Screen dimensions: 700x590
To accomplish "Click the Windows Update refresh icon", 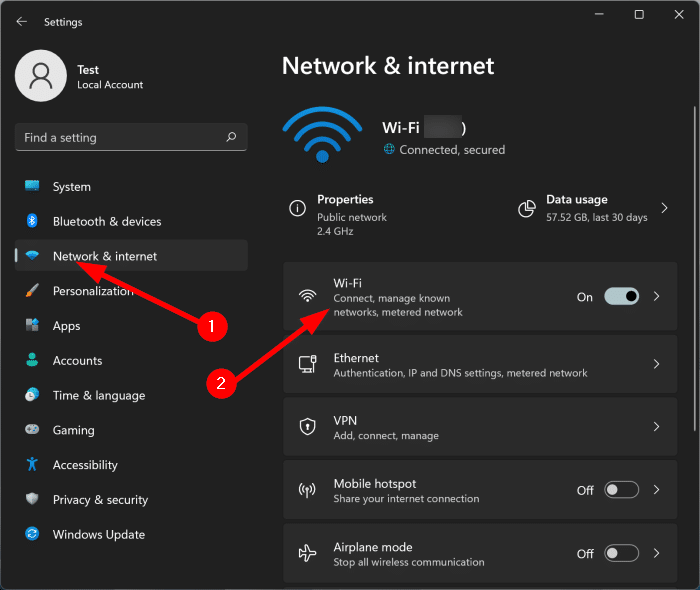I will [32, 534].
